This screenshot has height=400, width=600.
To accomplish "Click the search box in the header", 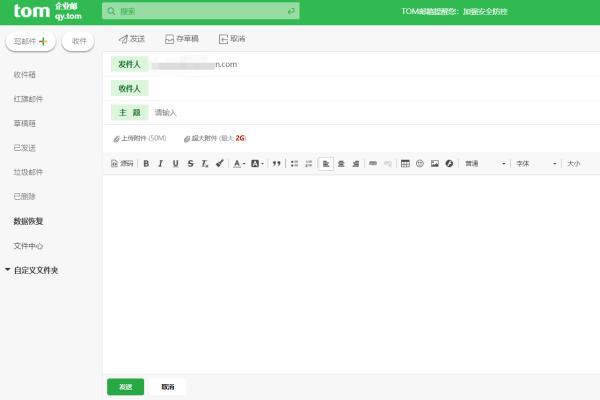I will click(201, 11).
